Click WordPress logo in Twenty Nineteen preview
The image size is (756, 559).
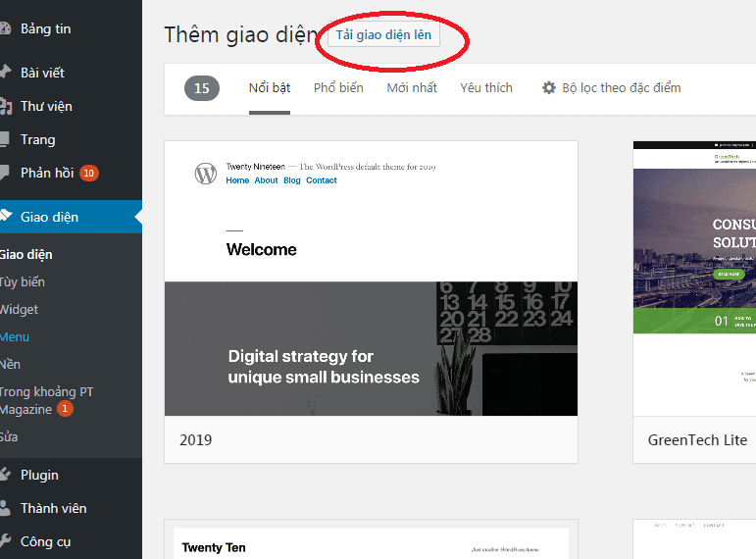(205, 174)
